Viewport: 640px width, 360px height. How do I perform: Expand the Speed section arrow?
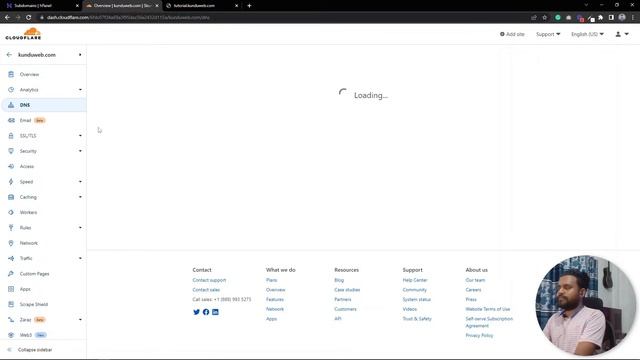80,182
